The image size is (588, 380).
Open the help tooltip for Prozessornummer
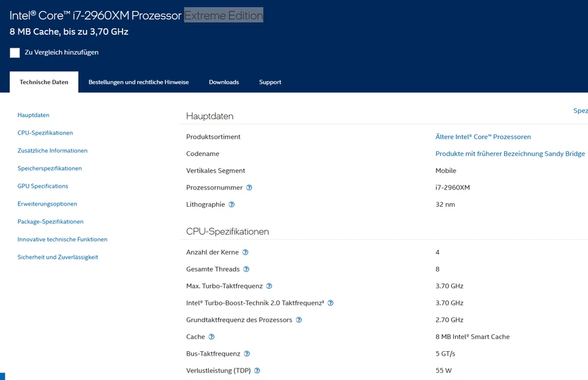click(249, 187)
